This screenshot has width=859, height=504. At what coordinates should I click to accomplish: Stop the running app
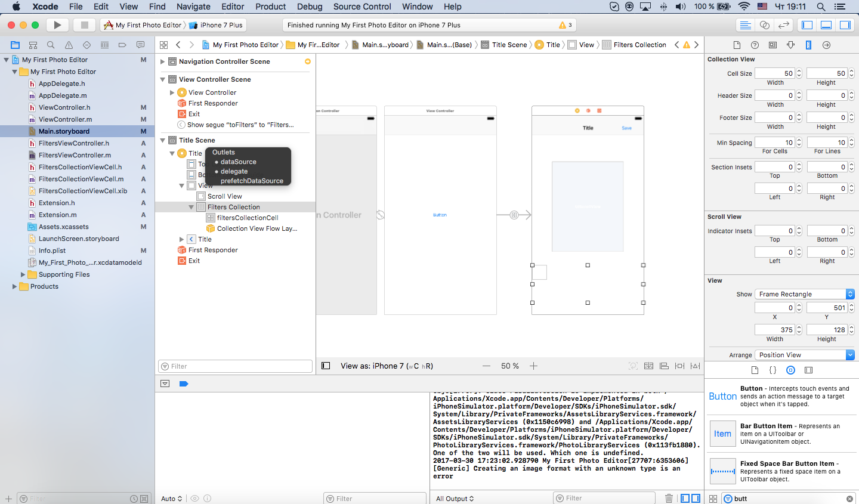[x=85, y=25]
